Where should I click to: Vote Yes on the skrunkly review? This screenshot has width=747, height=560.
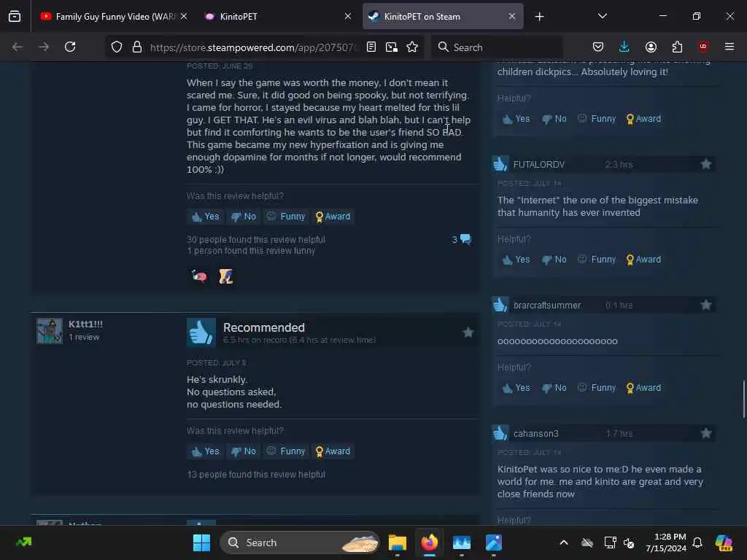[205, 451]
